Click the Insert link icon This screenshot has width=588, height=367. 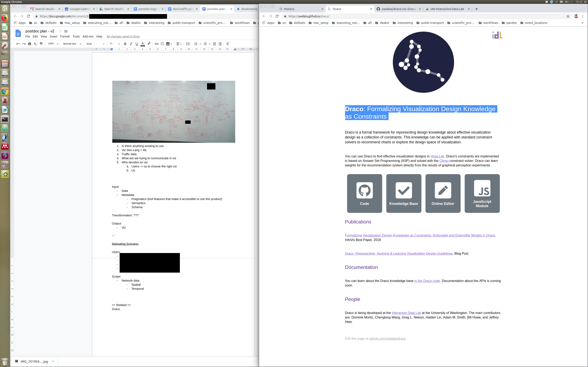point(156,44)
